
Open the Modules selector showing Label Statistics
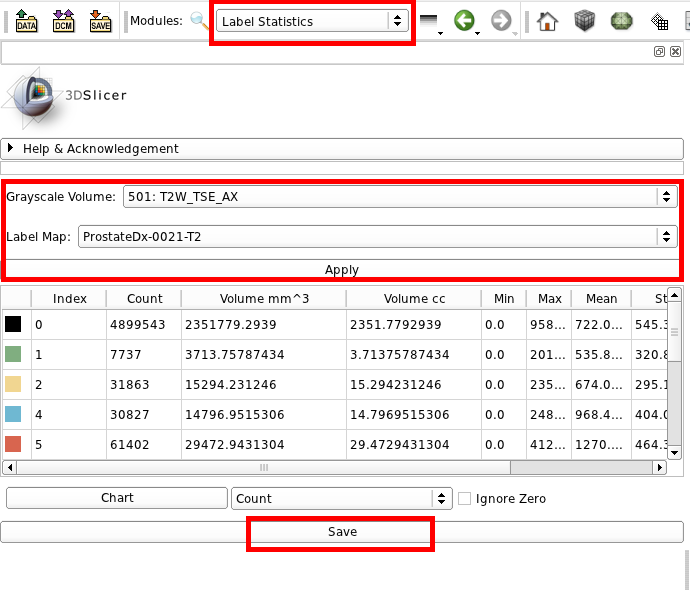(312, 21)
